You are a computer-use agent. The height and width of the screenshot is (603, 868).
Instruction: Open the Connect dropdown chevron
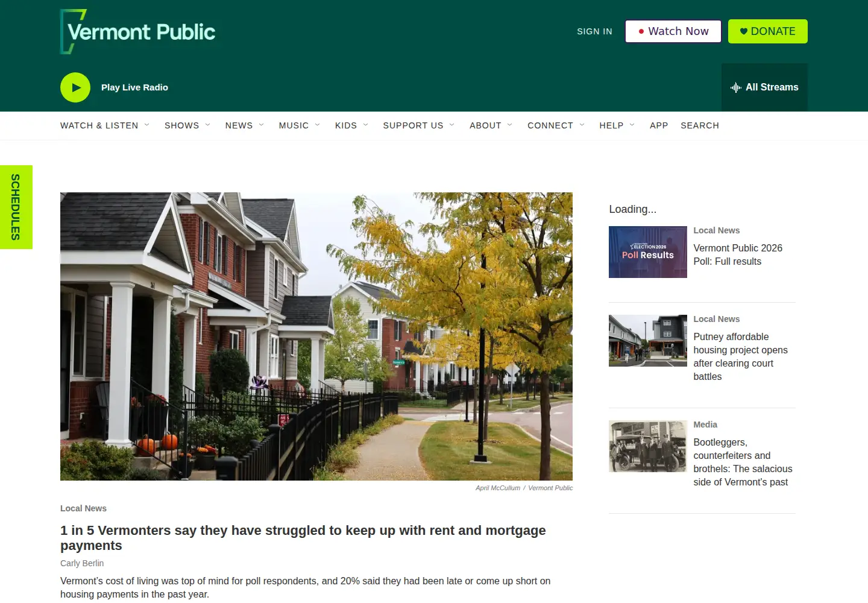pyautogui.click(x=582, y=125)
